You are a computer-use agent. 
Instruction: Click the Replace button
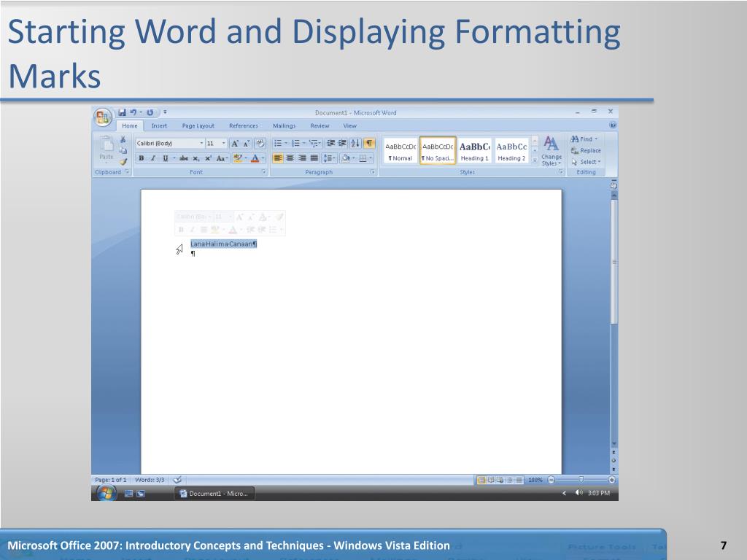point(586,150)
